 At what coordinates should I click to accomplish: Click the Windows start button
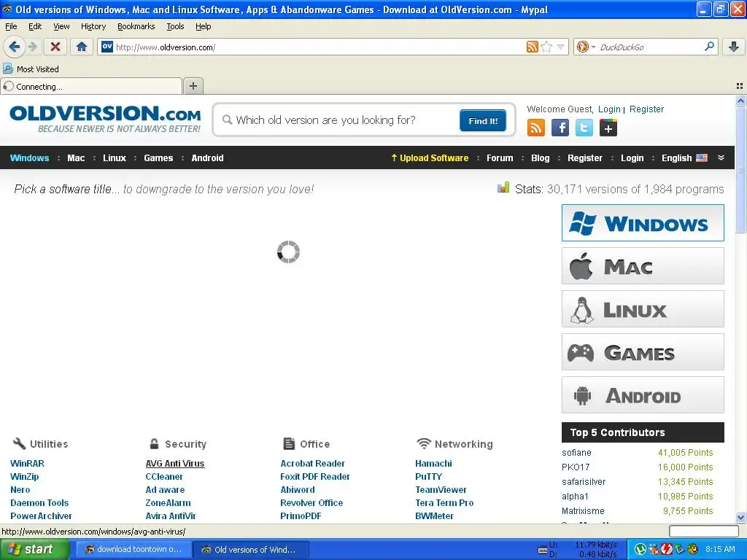[x=35, y=549]
